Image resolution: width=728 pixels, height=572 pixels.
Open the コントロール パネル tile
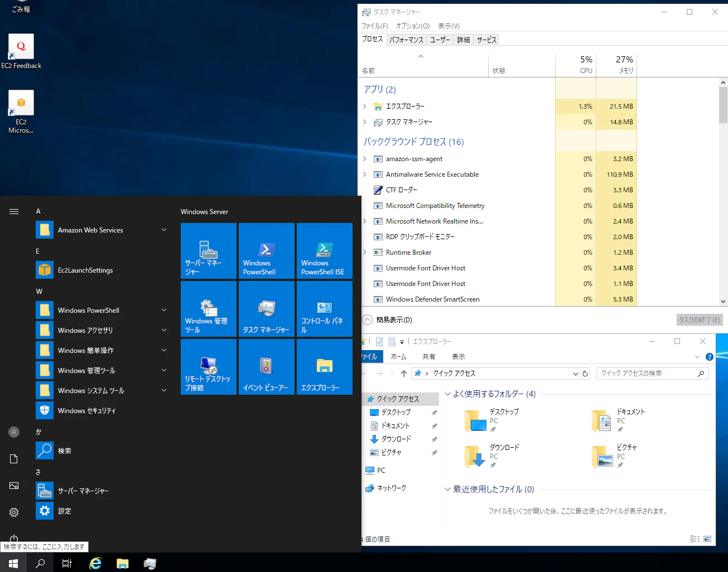click(325, 309)
